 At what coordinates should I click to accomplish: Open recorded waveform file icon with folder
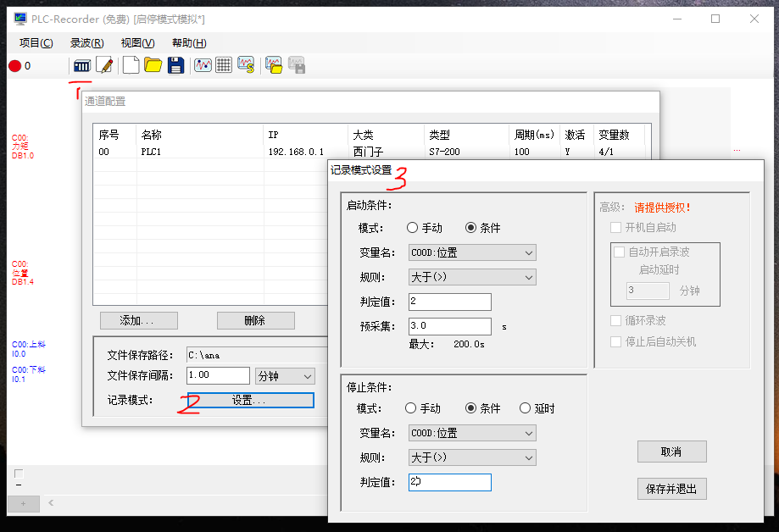(274, 65)
